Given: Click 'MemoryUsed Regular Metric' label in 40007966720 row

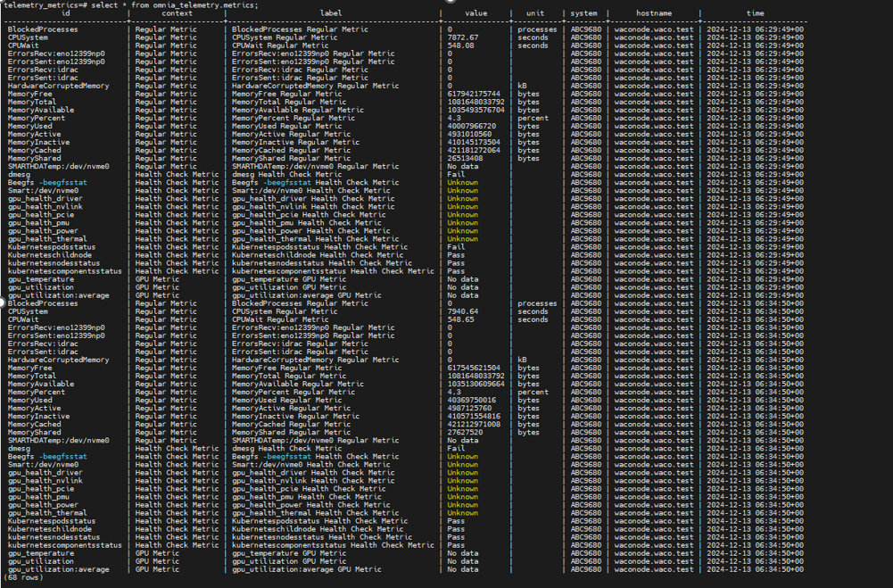Looking at the screenshot, I should (287, 126).
